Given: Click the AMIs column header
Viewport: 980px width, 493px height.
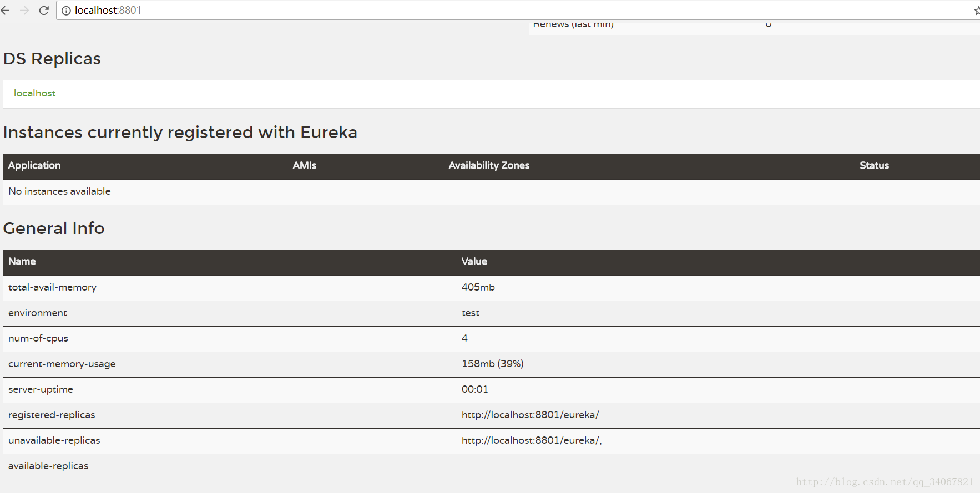Looking at the screenshot, I should pyautogui.click(x=305, y=165).
